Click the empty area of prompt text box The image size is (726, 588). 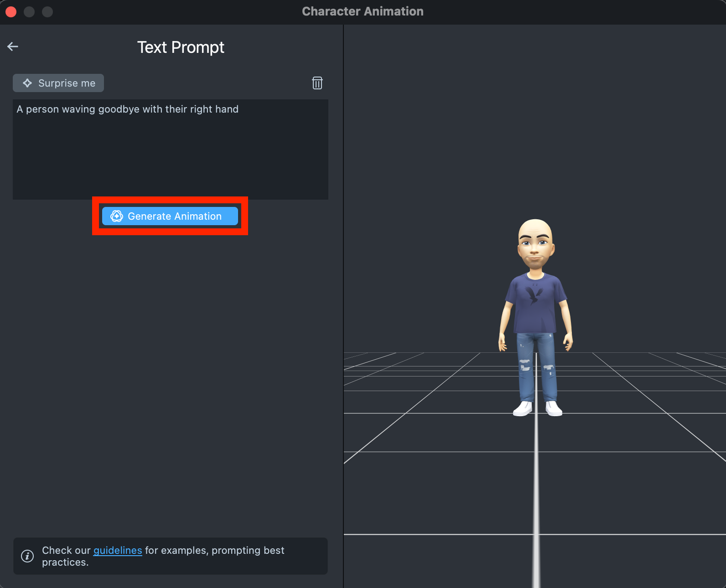(x=170, y=160)
